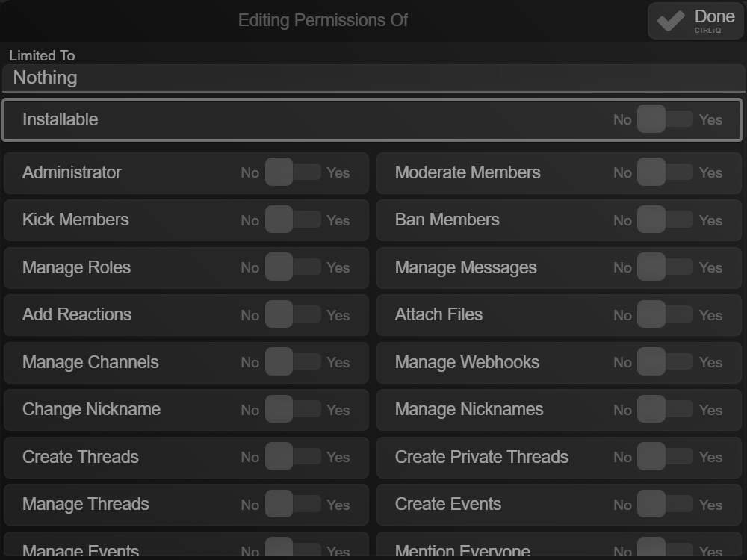The width and height of the screenshot is (747, 560).
Task: Toggle Create Private Threads switch
Action: point(665,457)
